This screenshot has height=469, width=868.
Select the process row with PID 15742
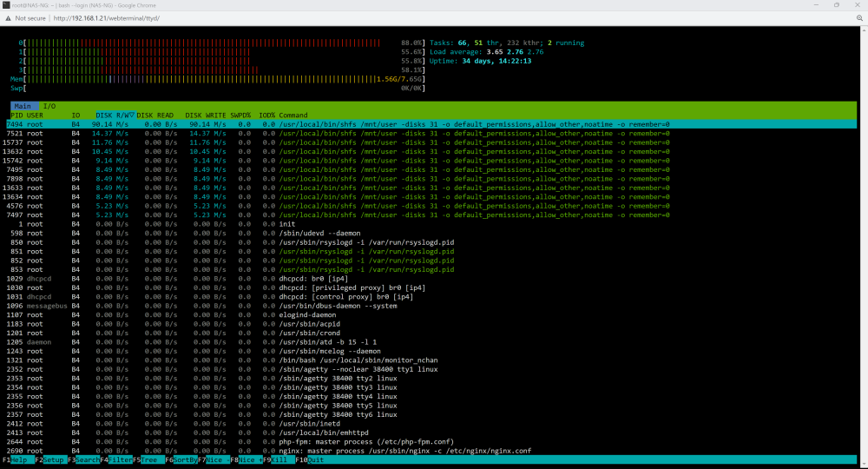pos(431,161)
